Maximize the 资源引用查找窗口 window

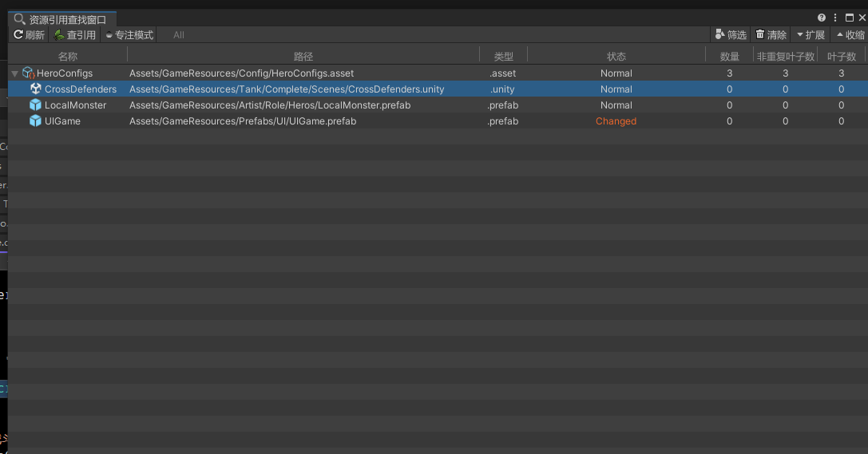[849, 18]
